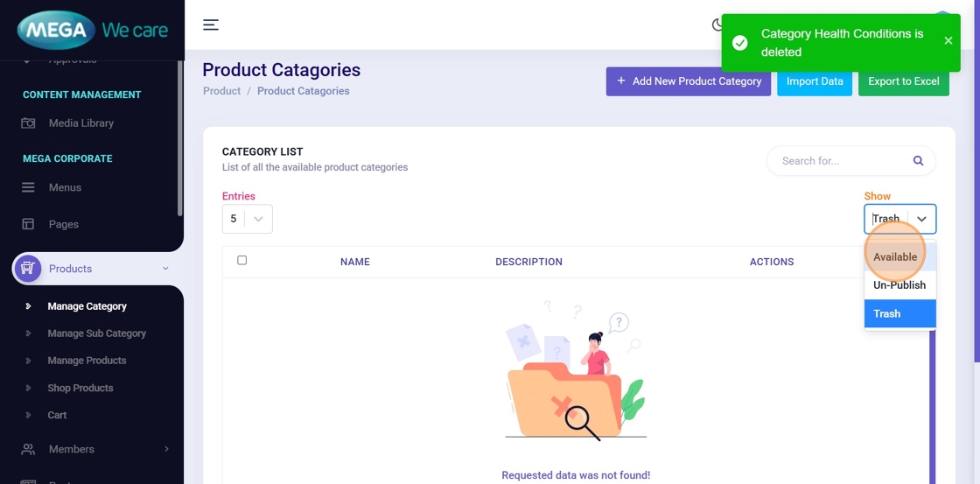The height and width of the screenshot is (484, 980).
Task: Click the Import Data button
Action: tap(814, 81)
